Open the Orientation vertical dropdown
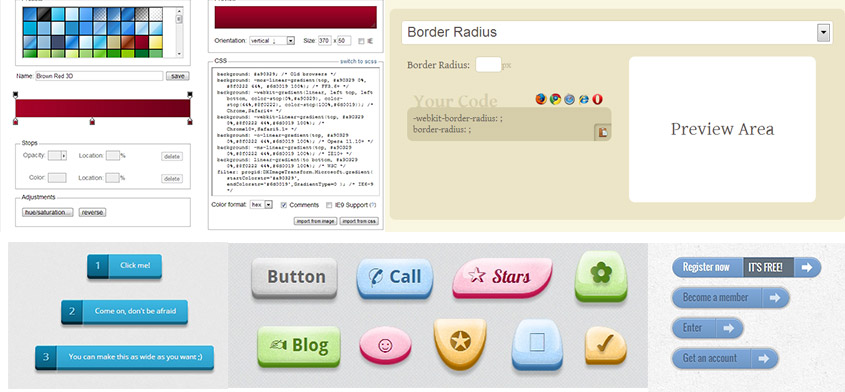 pyautogui.click(x=272, y=40)
